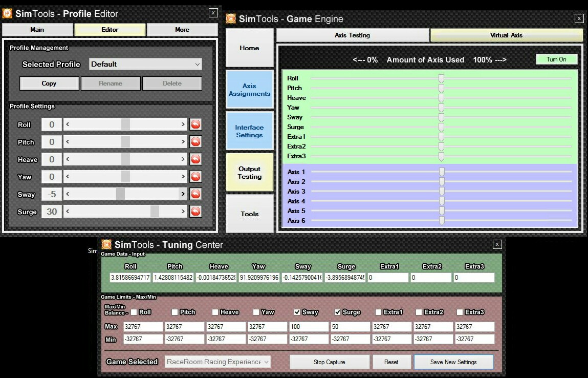This screenshot has height=378, width=588.
Task: Click the Surge slider thumb in Profile Editor
Action: [155, 212]
